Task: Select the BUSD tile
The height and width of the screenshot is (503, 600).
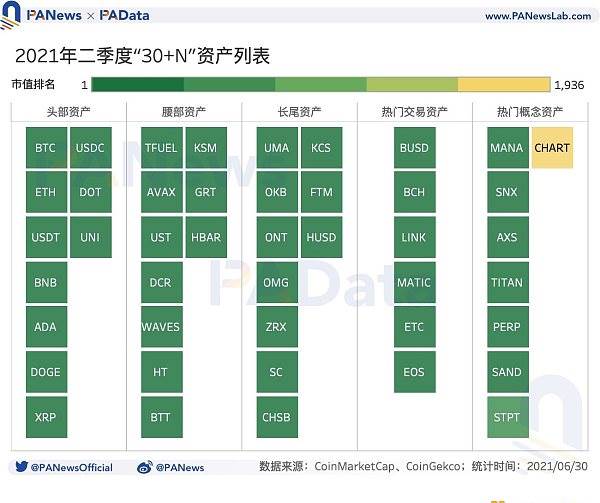Action: tap(415, 148)
